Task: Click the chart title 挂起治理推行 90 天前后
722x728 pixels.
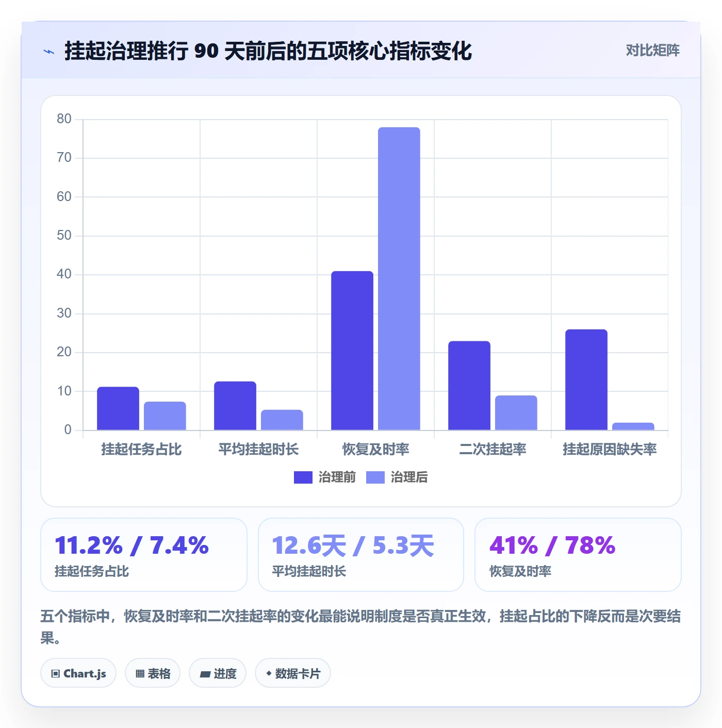Action: 268,52
